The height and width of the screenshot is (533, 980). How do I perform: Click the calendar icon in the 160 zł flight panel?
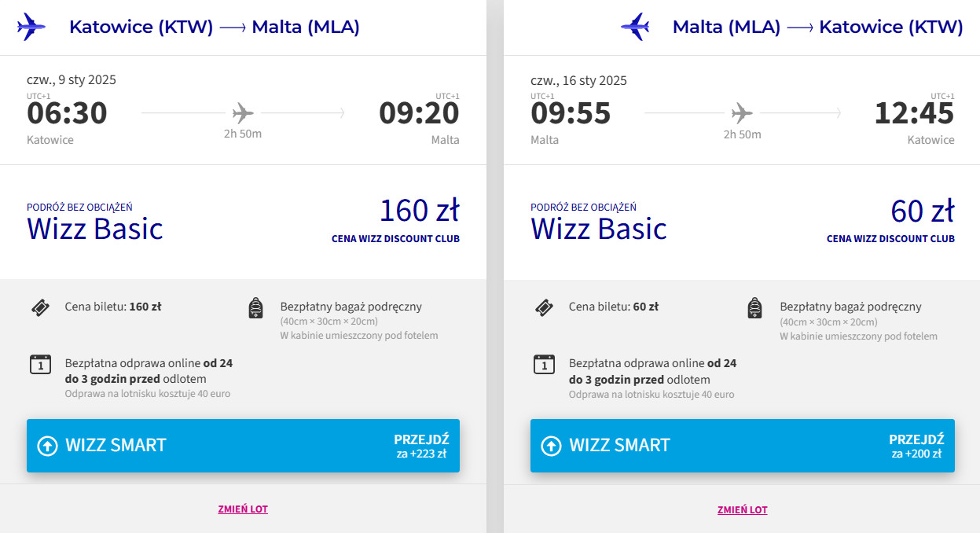40,364
